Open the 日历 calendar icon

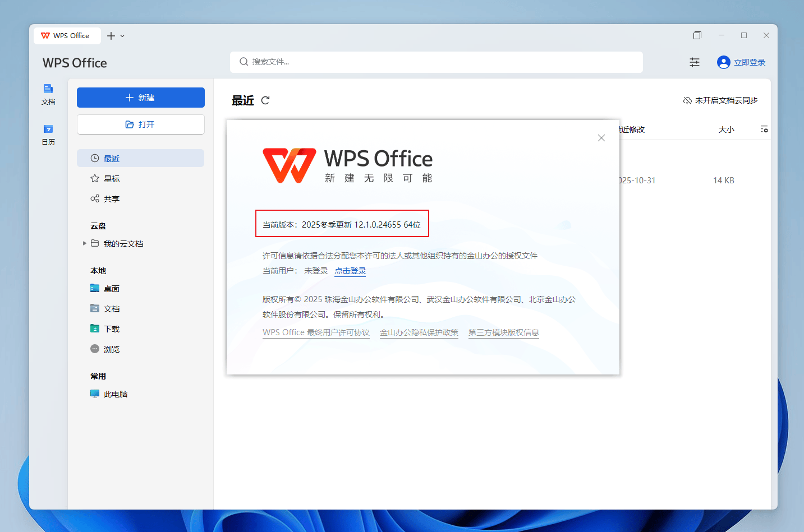(x=48, y=135)
